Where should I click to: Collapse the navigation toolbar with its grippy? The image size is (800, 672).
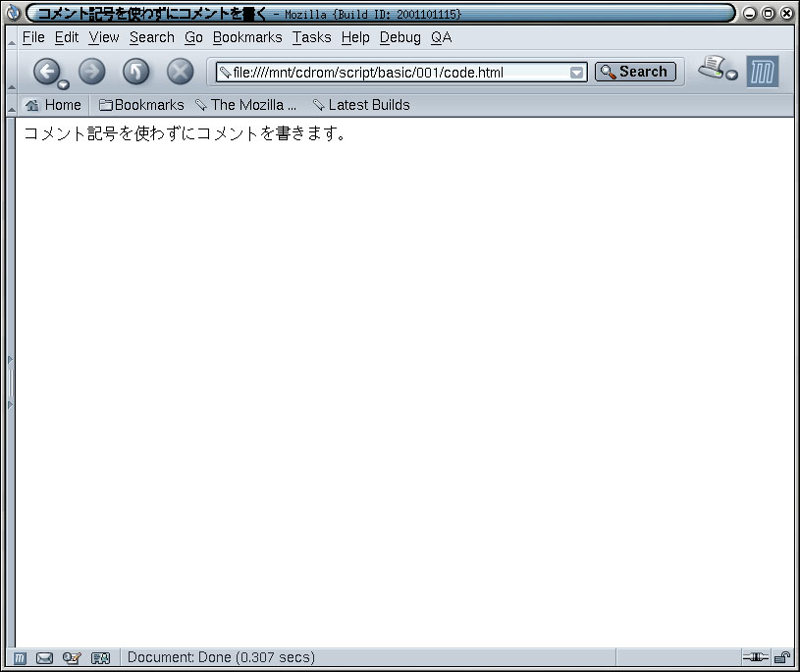[x=11, y=72]
